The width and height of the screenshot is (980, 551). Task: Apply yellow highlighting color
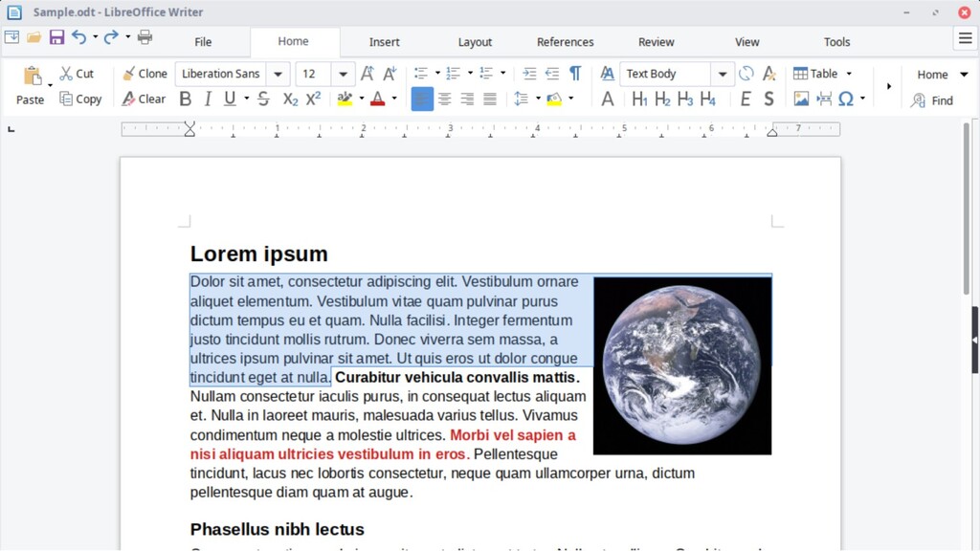click(x=345, y=99)
